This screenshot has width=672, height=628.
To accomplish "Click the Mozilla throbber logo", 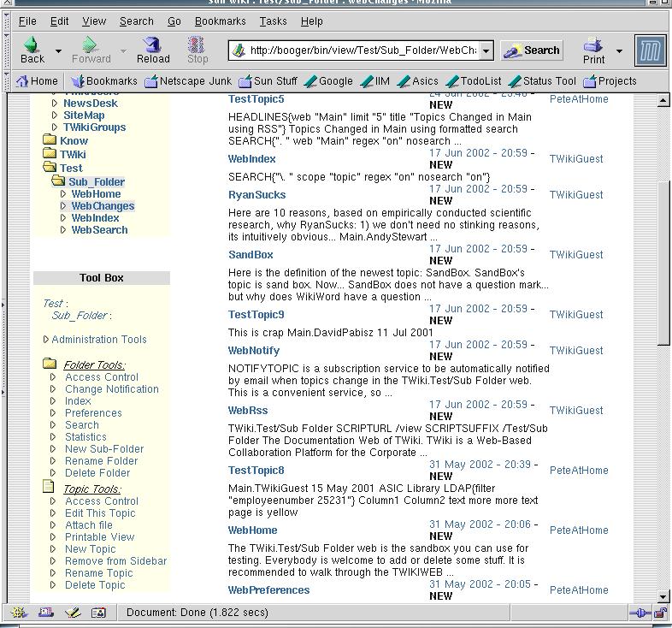I will [650, 51].
